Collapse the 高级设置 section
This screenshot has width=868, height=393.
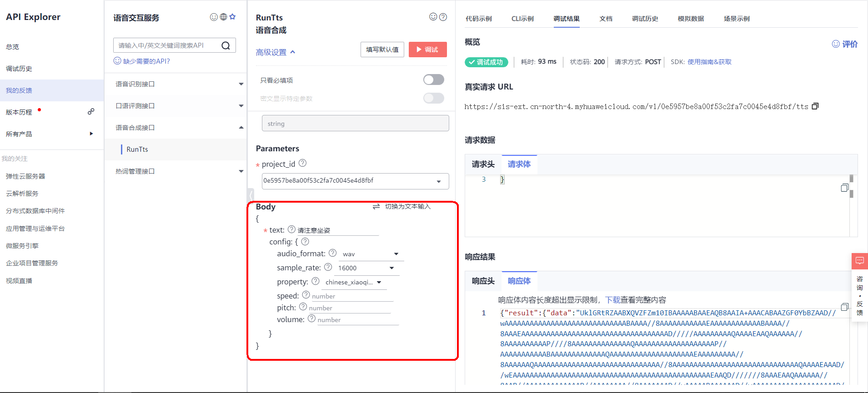276,52
